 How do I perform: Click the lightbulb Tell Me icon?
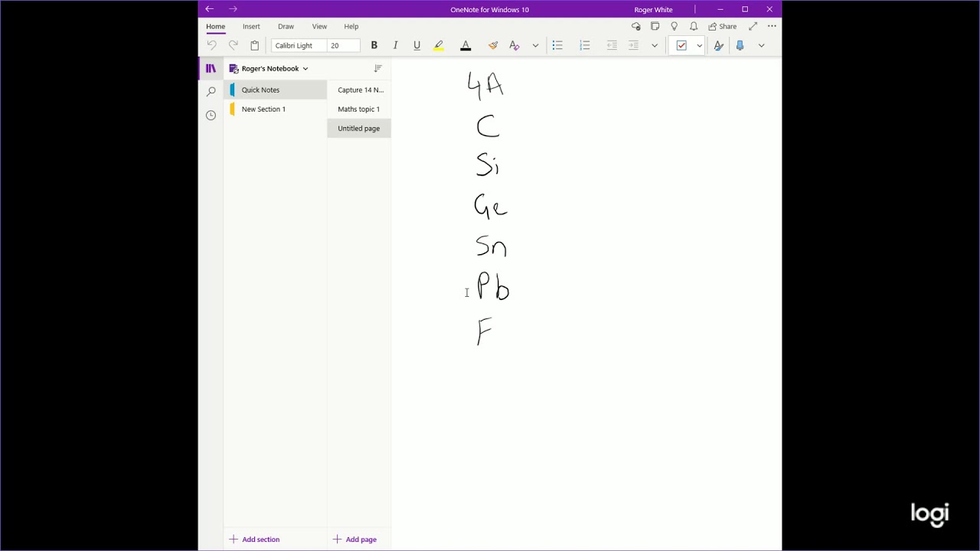[675, 27]
